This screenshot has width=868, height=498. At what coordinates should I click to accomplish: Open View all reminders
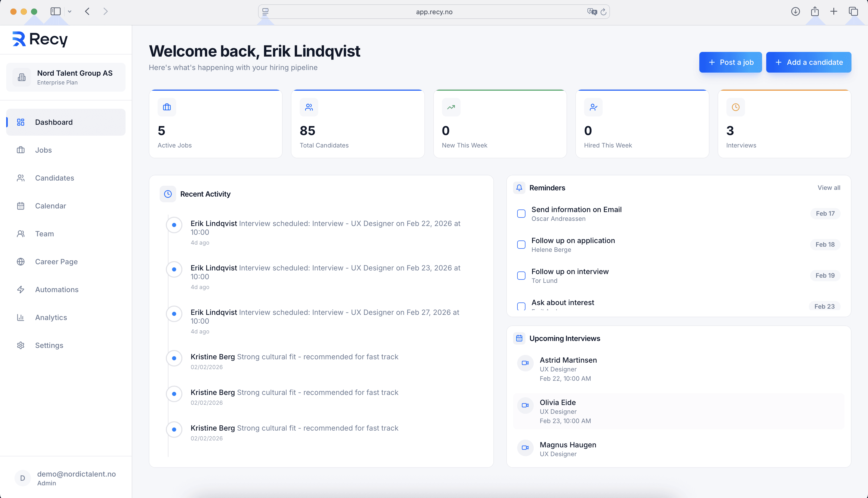pos(829,188)
